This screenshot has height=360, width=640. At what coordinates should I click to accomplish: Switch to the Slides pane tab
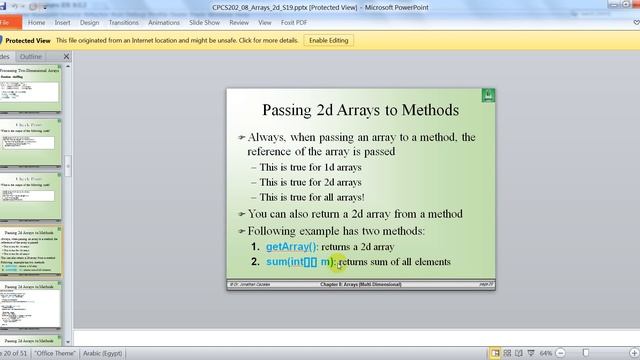[x=6, y=57]
